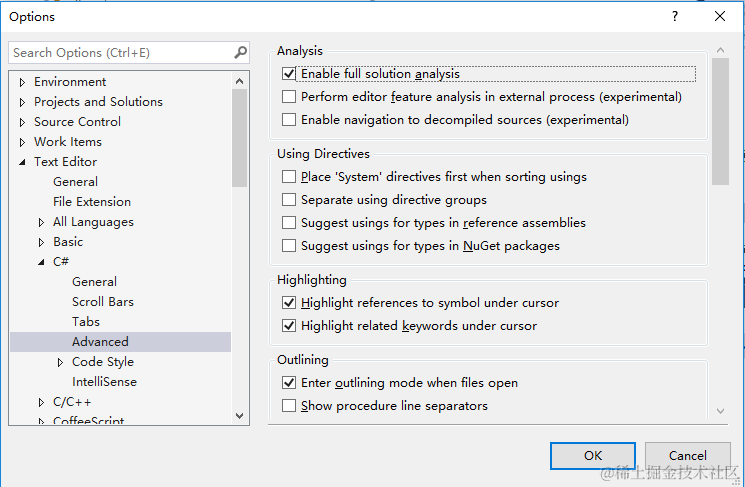Collapse the Text Editor node
The height and width of the screenshot is (487, 745).
pos(22,162)
